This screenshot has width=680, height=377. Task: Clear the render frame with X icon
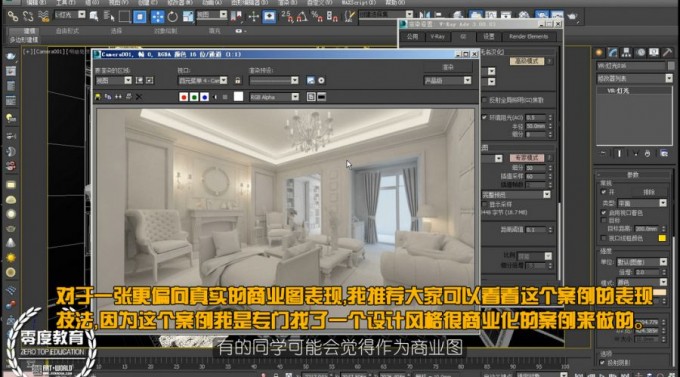pos(139,97)
